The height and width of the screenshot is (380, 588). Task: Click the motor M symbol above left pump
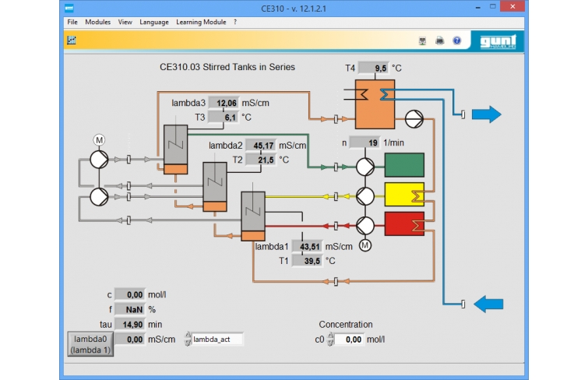point(99,139)
